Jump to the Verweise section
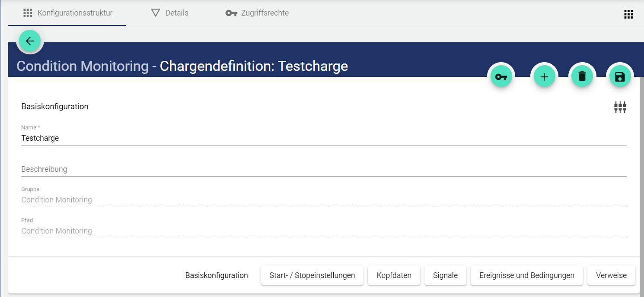Screen dimensions: 644x297 click(x=611, y=275)
